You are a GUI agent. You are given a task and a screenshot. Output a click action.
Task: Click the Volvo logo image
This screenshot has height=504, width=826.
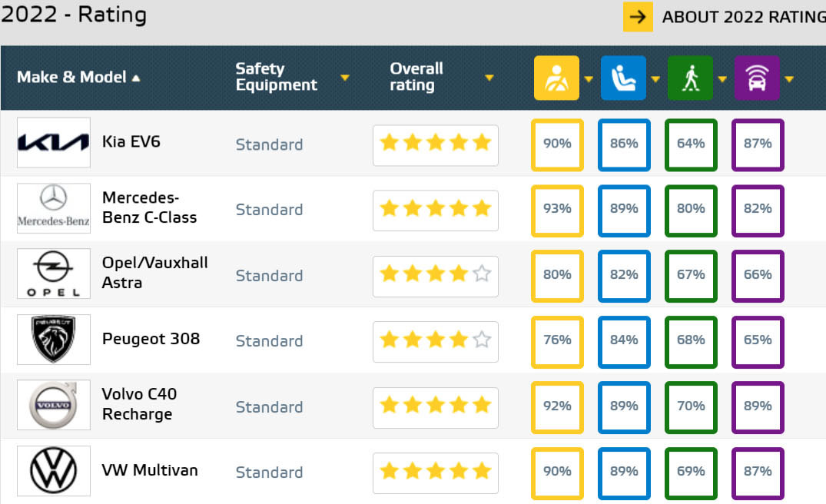pos(54,406)
